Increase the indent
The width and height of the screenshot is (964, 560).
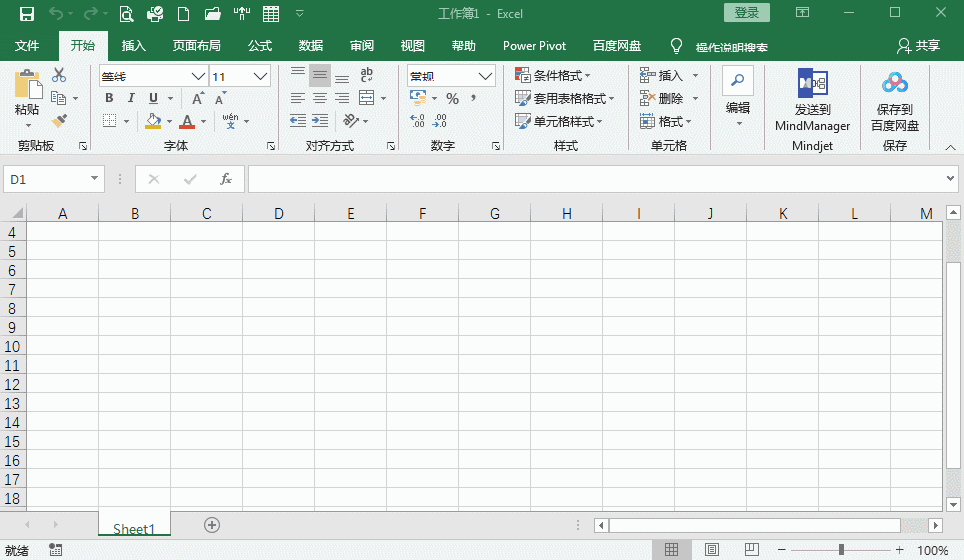pyautogui.click(x=320, y=120)
